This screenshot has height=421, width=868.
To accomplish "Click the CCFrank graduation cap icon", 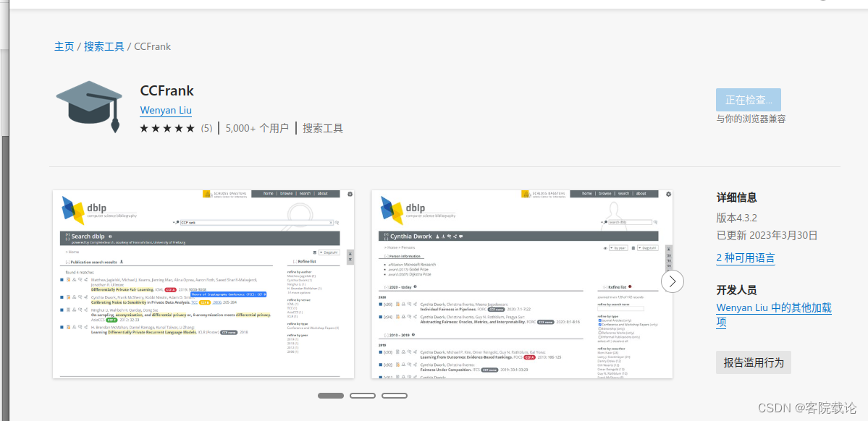I will click(88, 107).
